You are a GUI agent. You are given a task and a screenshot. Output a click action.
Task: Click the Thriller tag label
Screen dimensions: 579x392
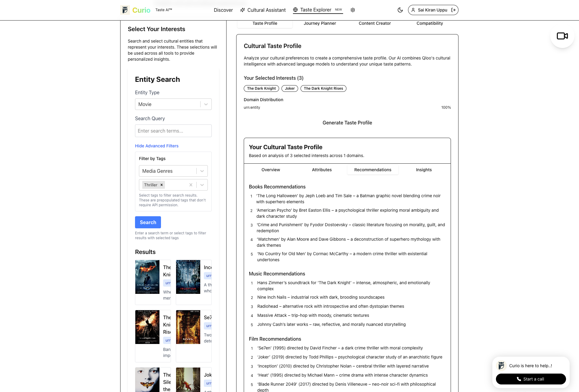(x=151, y=185)
